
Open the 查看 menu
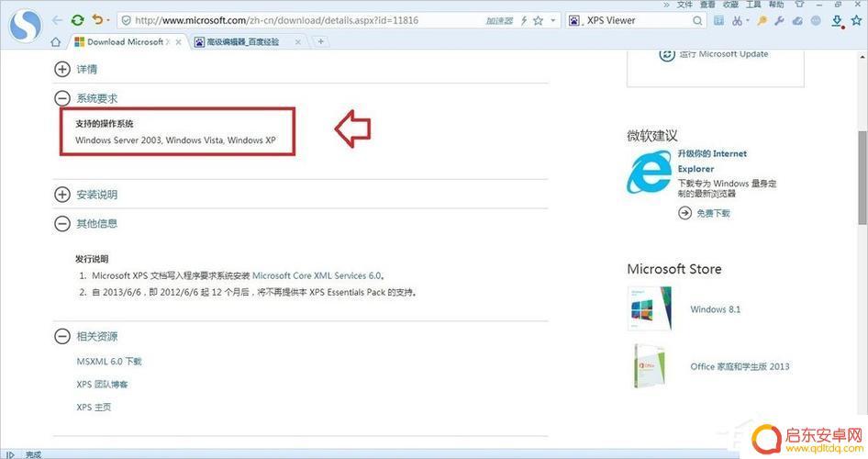[707, 5]
